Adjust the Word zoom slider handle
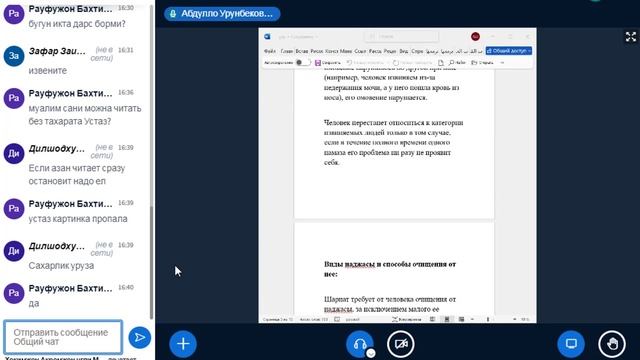Viewport: 640px width, 360px height. pos(488,319)
